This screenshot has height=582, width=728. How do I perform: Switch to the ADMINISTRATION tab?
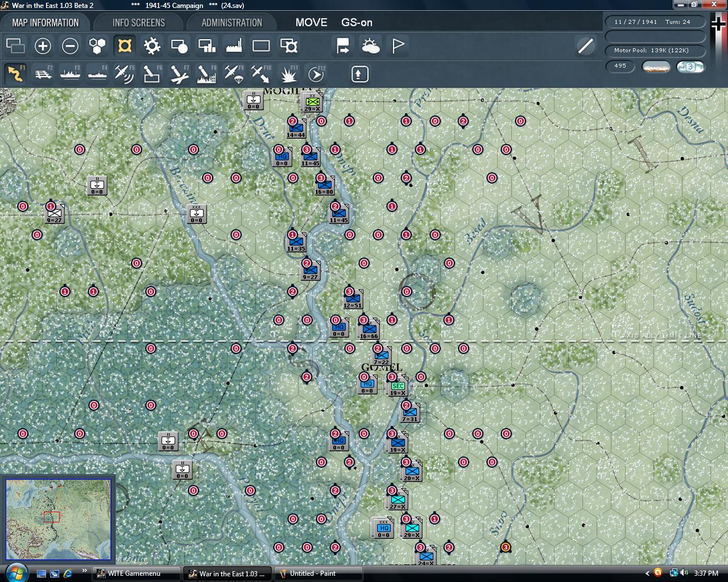[231, 23]
